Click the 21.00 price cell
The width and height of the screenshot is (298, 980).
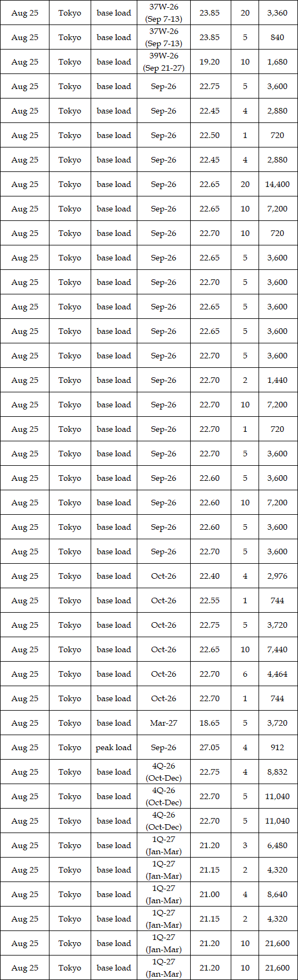point(210,894)
